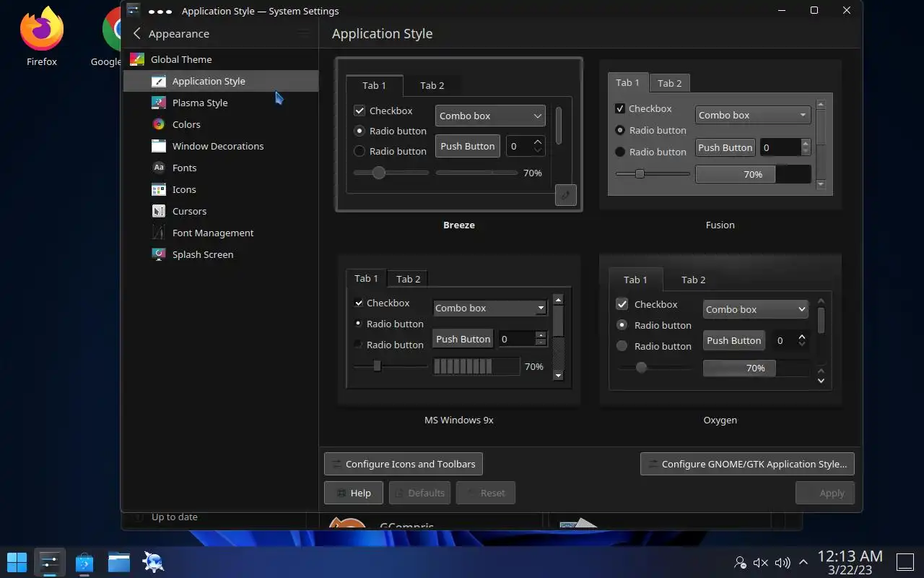Screen dimensions: 924x578
Task: Open the sidebar hamburger menu
Action: pos(303,33)
